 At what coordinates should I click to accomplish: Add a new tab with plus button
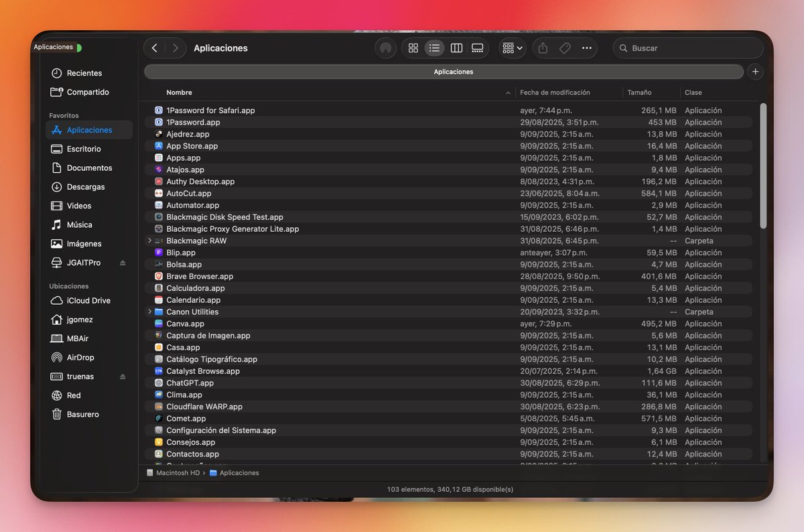tap(755, 72)
